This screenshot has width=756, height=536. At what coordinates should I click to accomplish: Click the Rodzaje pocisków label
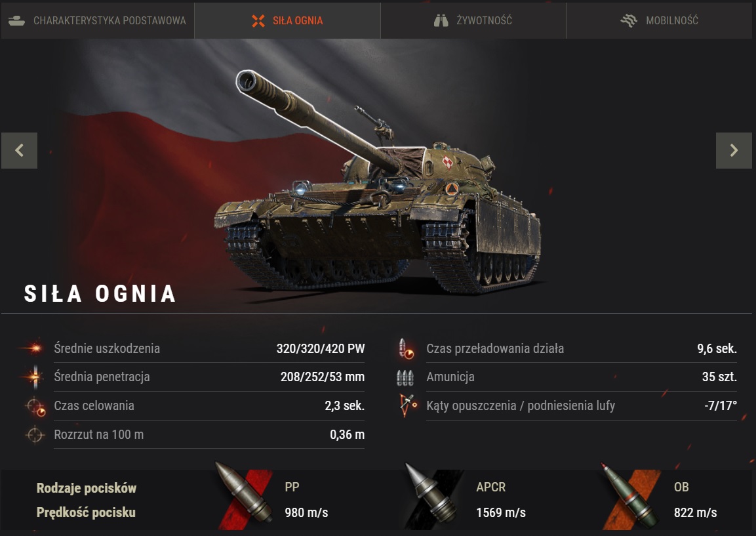pos(87,488)
